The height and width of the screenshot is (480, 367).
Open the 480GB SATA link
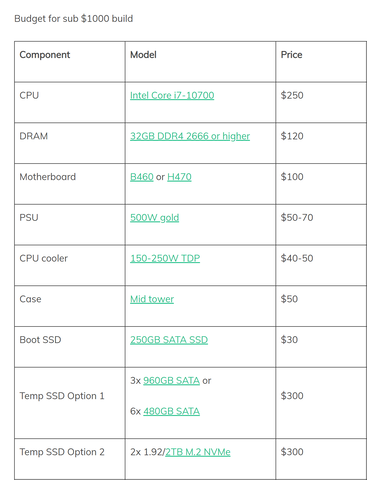tap(171, 411)
